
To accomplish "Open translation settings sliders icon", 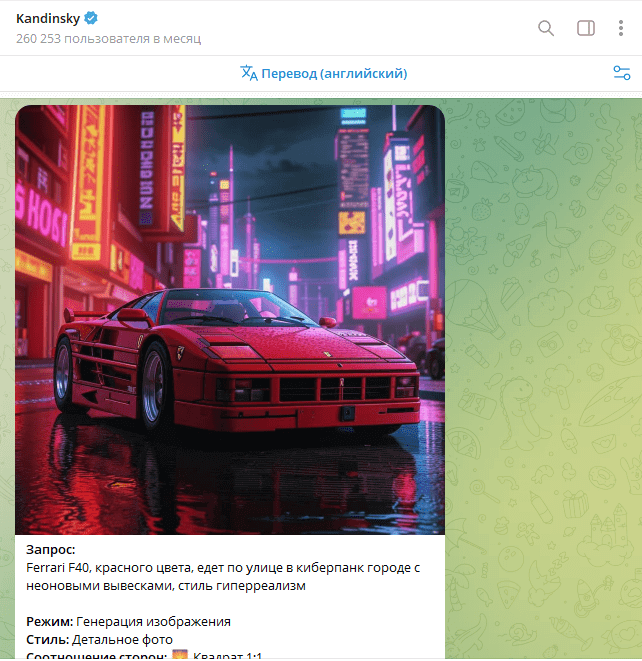I will [621, 73].
